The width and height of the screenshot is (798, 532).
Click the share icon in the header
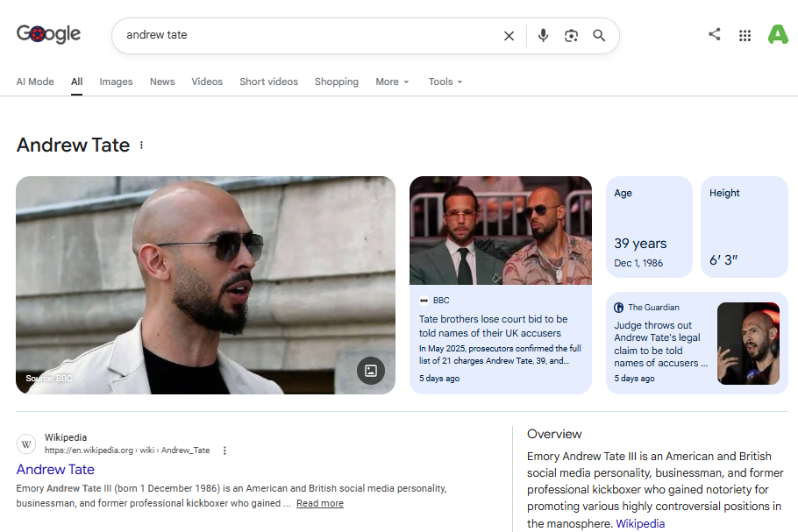(x=715, y=34)
